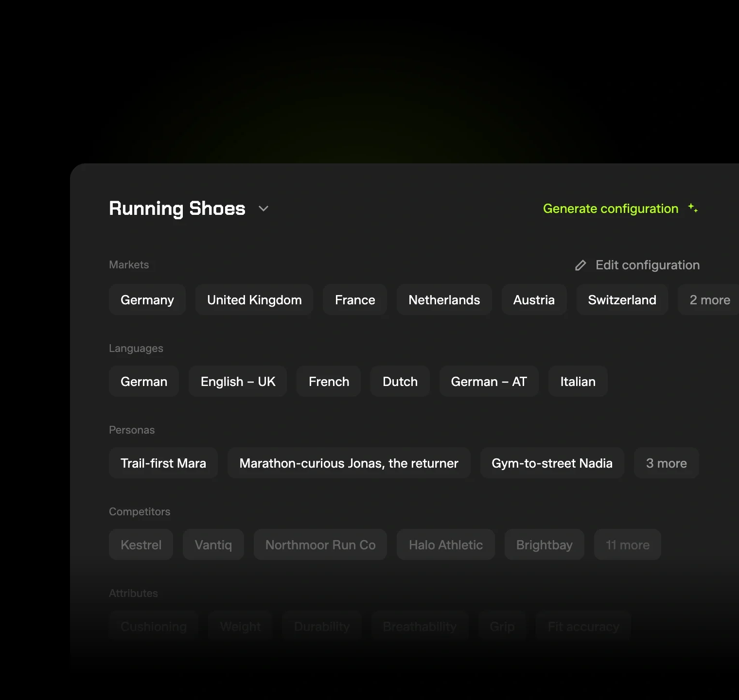739x700 pixels.
Task: Select the German language chip
Action: point(144,382)
